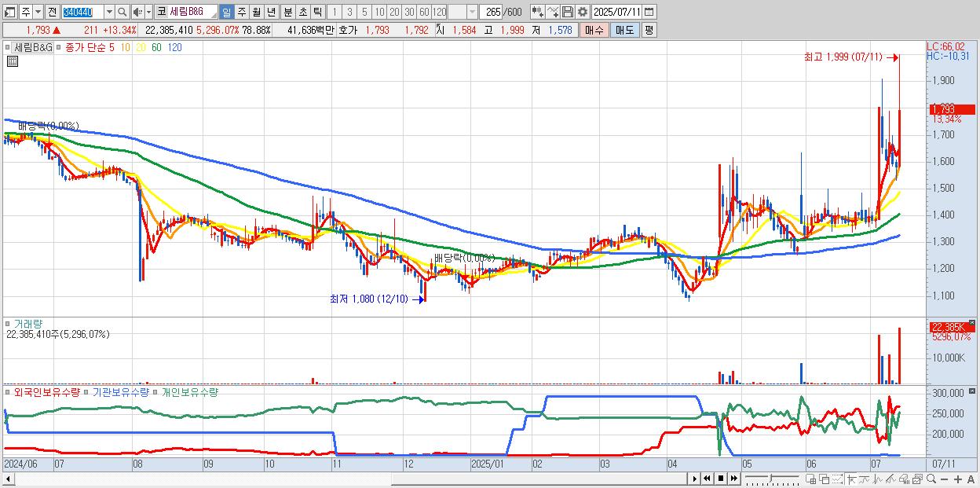The height and width of the screenshot is (488, 980).
Task: Click the minus zoom-out icon at bottom right
Action: point(945,479)
